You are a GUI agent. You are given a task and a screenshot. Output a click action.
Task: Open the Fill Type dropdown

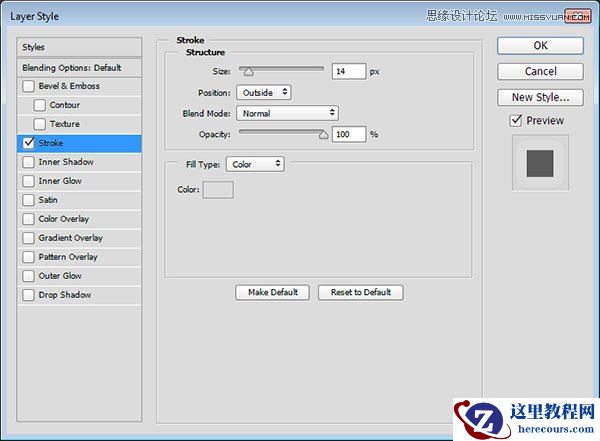[x=255, y=164]
